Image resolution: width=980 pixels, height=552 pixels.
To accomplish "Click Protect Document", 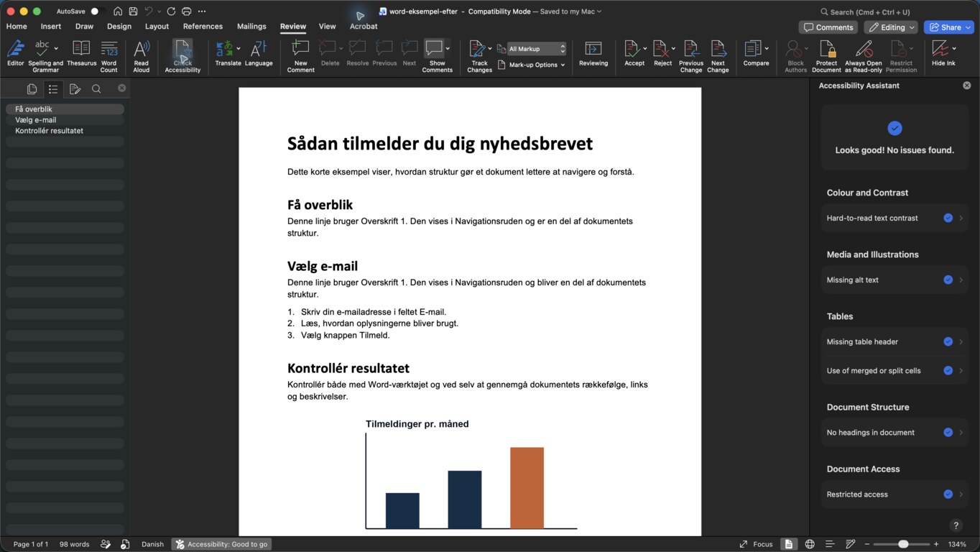I will [x=827, y=56].
